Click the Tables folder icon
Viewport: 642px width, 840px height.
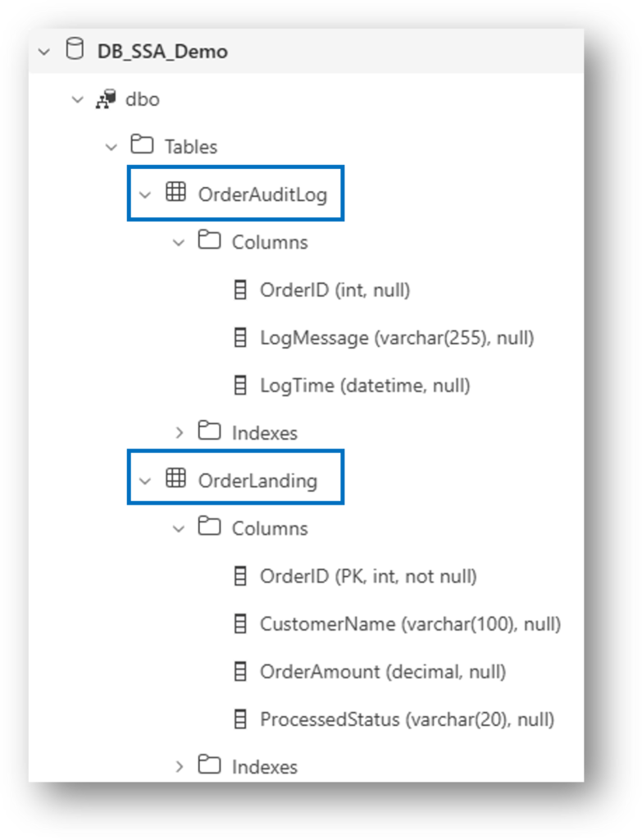click(x=143, y=146)
